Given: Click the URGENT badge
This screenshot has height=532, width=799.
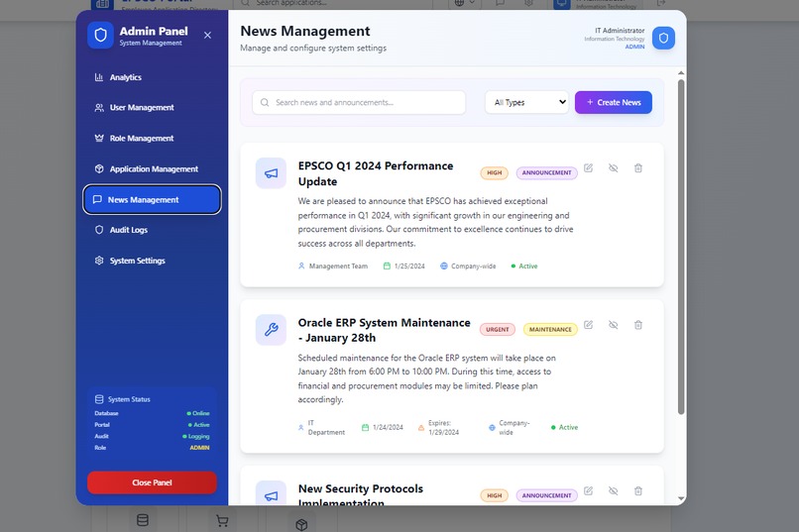Looking at the screenshot, I should [498, 329].
